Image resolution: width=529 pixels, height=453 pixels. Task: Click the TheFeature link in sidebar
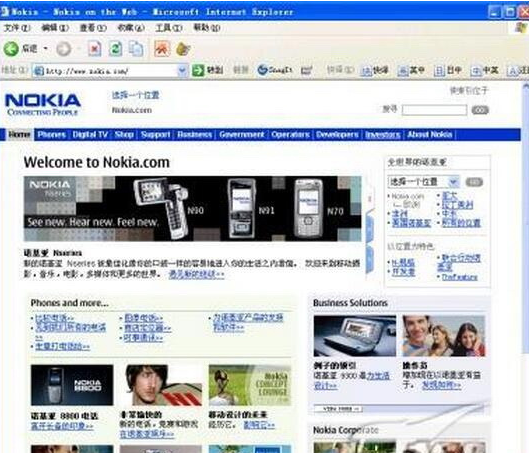pos(460,277)
